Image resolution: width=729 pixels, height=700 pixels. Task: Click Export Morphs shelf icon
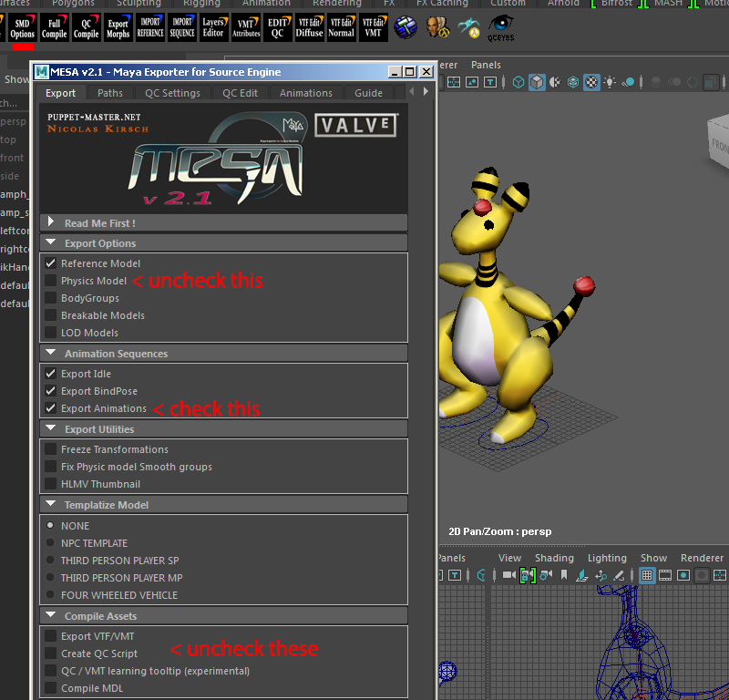[118, 28]
